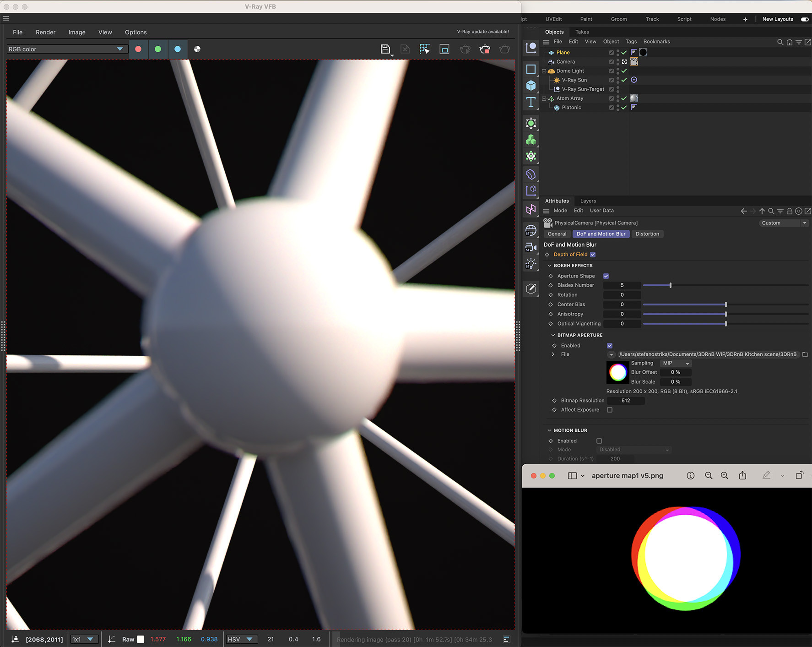Lock the Attributes manager
The width and height of the screenshot is (812, 647).
click(x=789, y=211)
